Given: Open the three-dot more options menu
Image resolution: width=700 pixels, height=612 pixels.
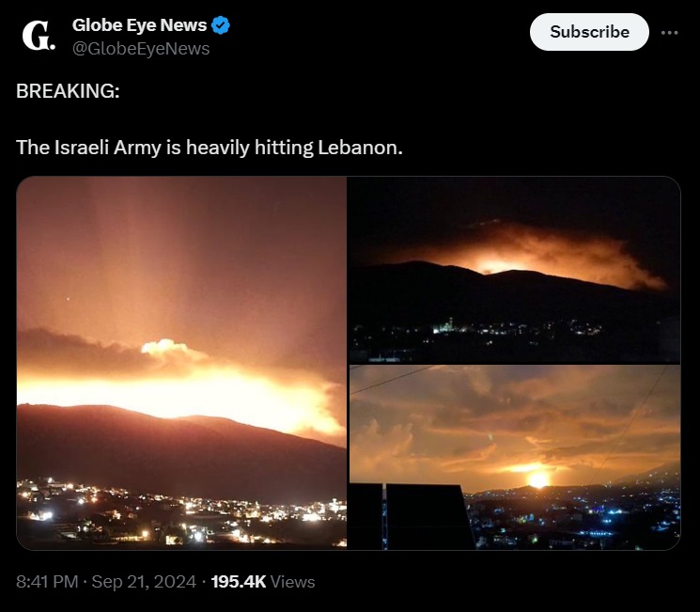Looking at the screenshot, I should pyautogui.click(x=669, y=33).
